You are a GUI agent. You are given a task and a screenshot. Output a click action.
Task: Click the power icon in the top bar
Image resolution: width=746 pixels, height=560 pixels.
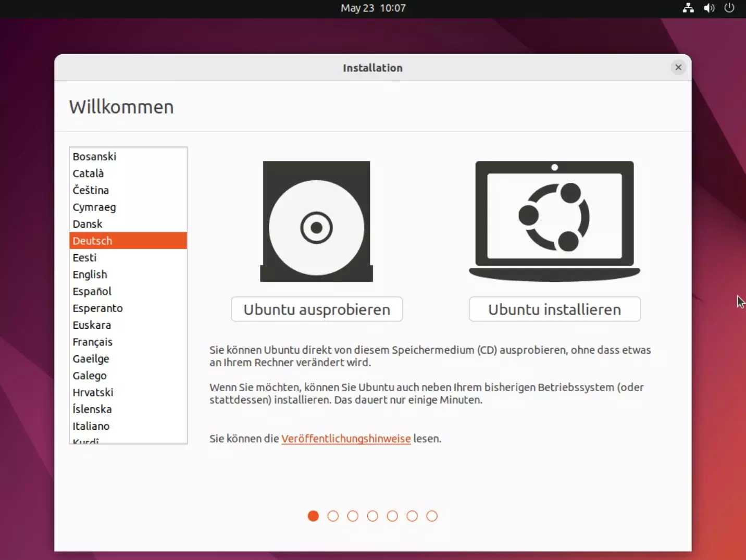pyautogui.click(x=729, y=8)
